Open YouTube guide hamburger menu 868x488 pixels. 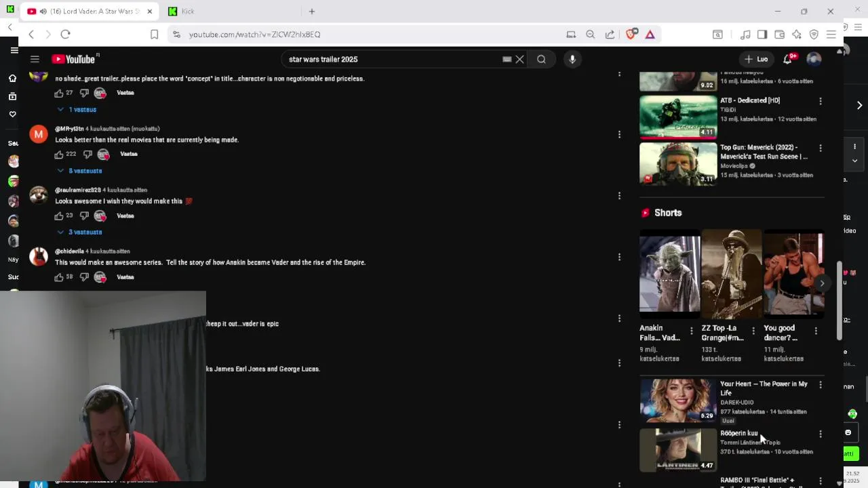coord(35,59)
